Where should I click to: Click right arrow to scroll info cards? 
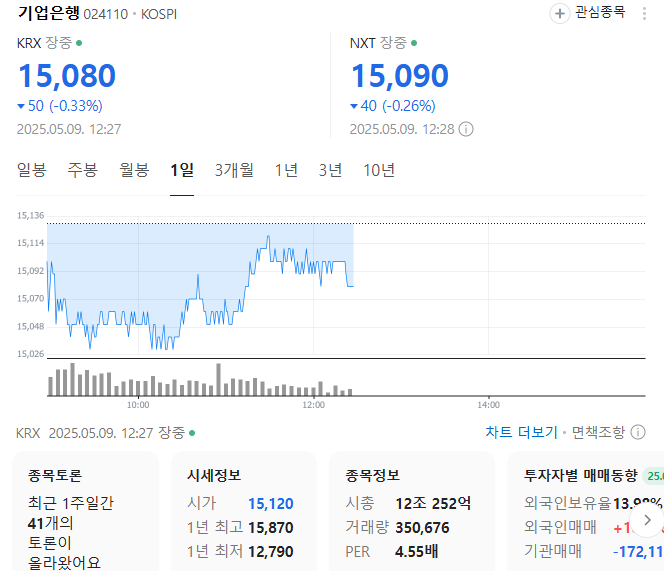pos(647,520)
